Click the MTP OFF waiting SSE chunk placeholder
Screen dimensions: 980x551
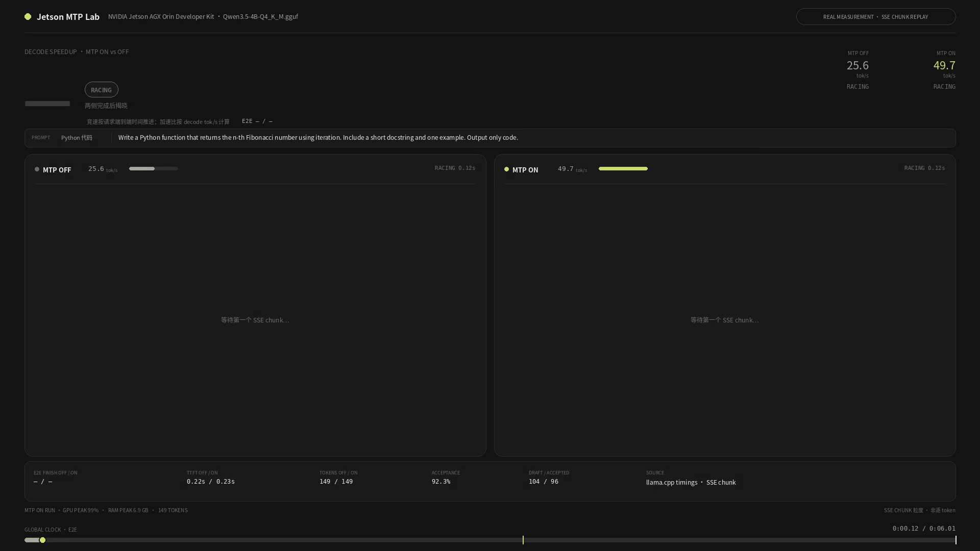click(255, 320)
